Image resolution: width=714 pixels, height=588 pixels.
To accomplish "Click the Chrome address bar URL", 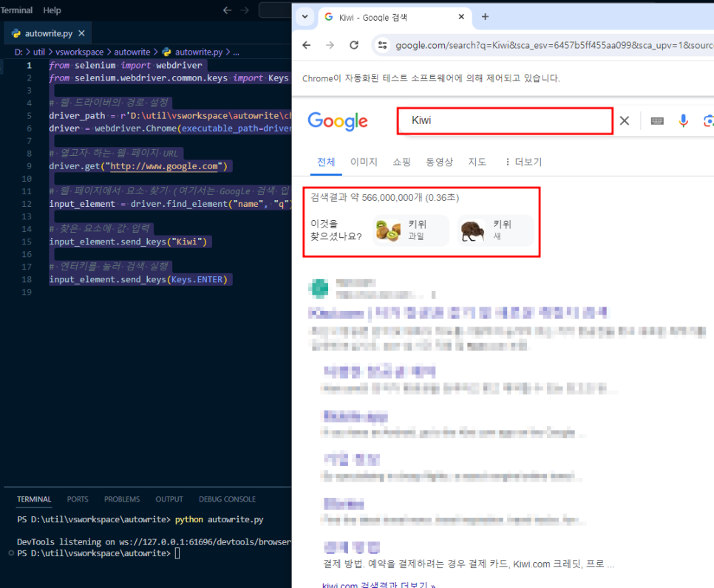I will [554, 45].
